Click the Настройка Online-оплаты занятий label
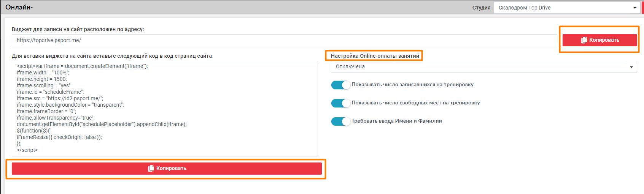 [375, 56]
